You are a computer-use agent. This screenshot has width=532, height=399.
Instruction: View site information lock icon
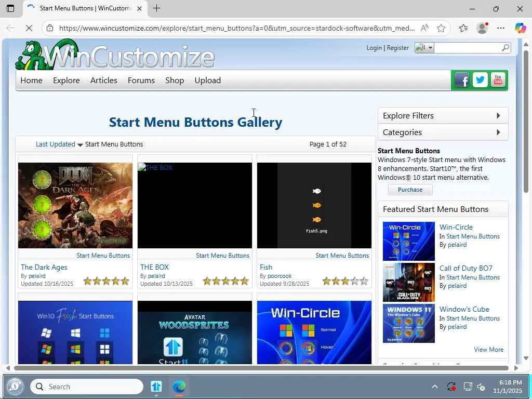50,28
